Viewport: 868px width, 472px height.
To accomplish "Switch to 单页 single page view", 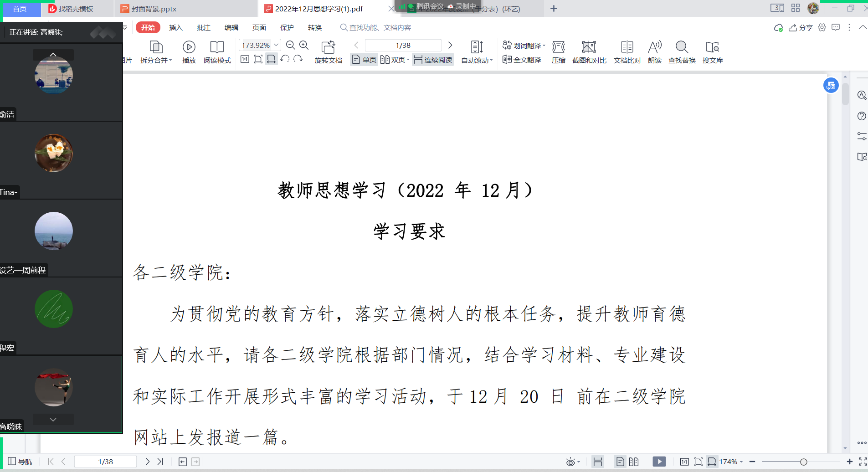I will point(364,60).
